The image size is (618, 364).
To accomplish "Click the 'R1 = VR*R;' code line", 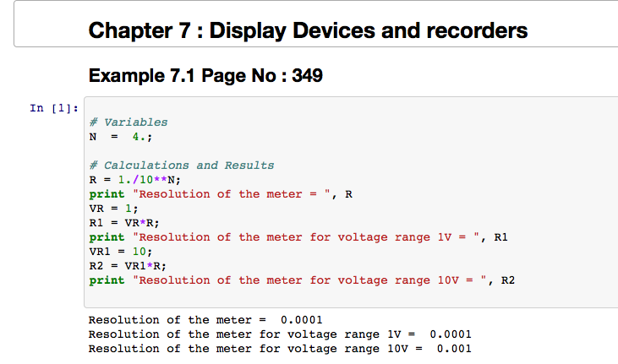I will tap(124, 222).
